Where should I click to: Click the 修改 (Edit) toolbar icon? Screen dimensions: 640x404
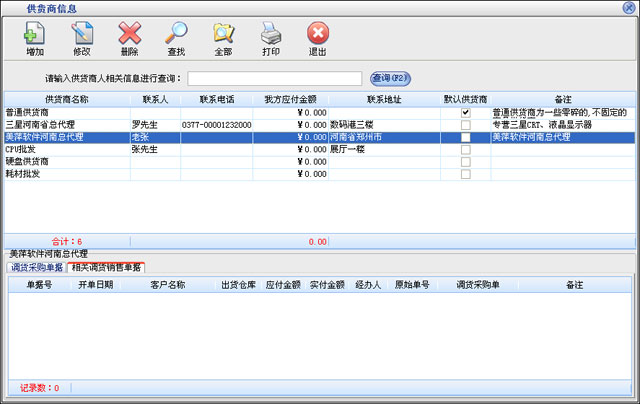[82, 39]
